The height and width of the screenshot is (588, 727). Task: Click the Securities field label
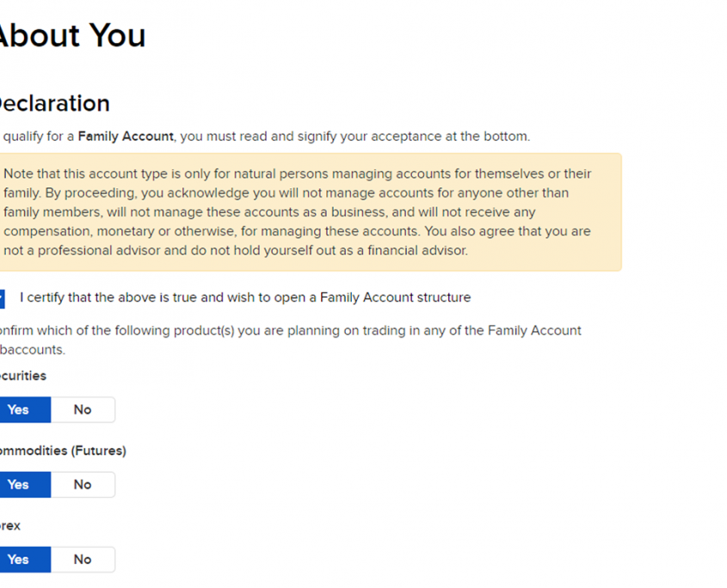tap(23, 376)
